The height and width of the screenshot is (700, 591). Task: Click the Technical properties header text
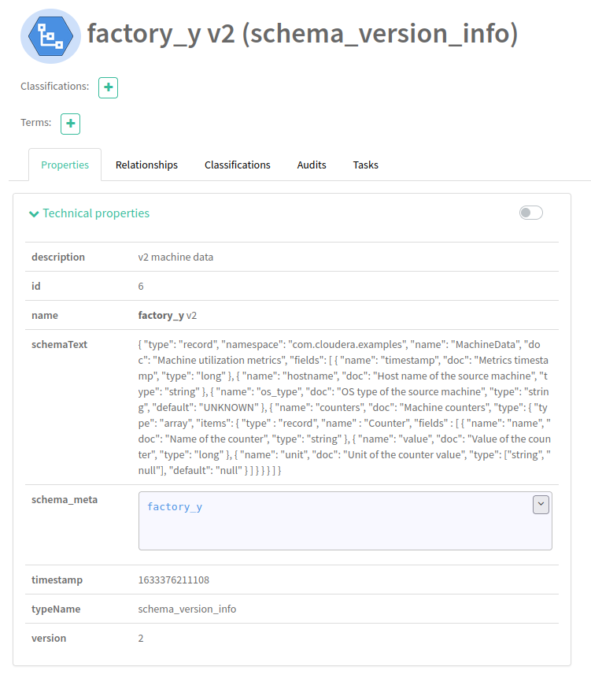(x=94, y=213)
